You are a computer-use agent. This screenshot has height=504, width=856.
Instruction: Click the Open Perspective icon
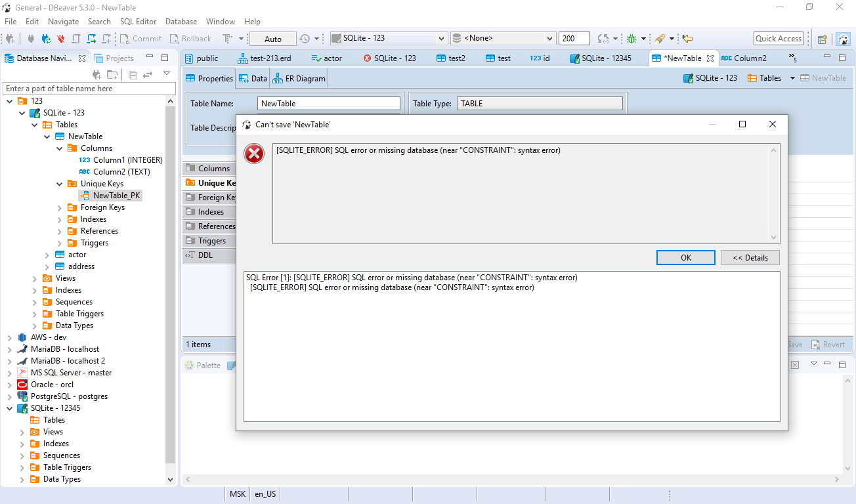click(x=822, y=39)
